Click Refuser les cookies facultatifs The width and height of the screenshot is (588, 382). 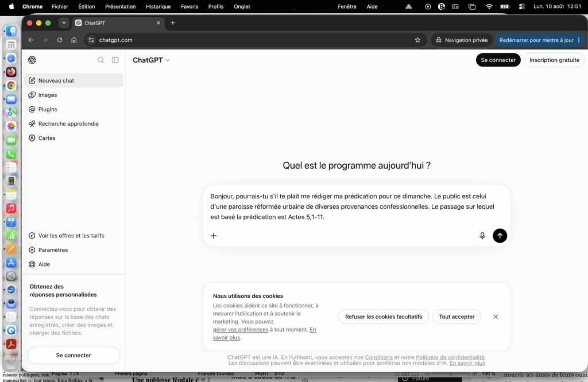tap(384, 317)
